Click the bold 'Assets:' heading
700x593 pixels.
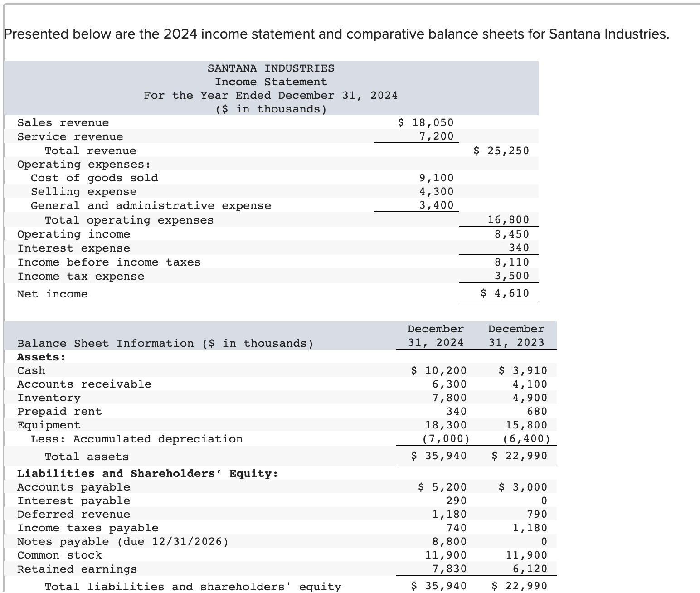pos(41,357)
